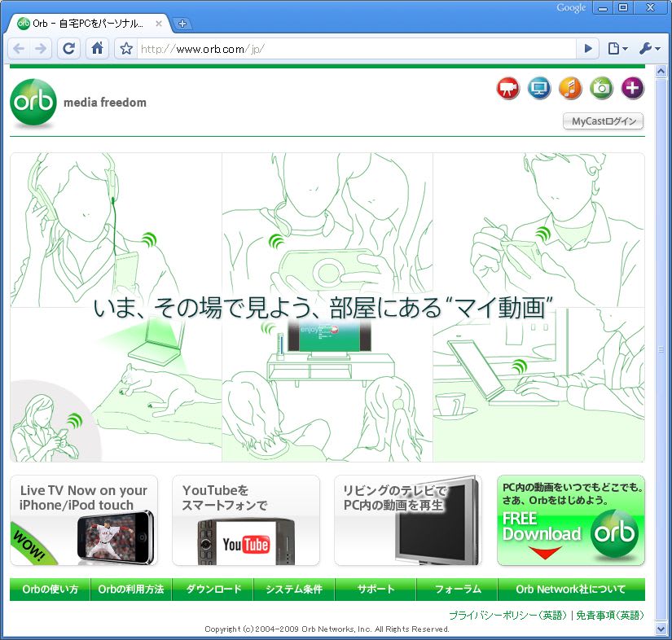672x640 pixels.
Task: Open a new tab with plus button
Action: tap(182, 24)
